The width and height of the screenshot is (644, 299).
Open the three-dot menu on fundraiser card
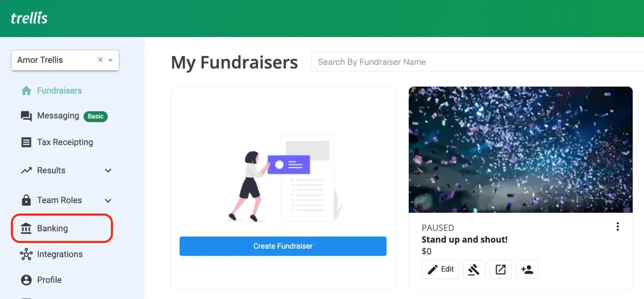(618, 227)
